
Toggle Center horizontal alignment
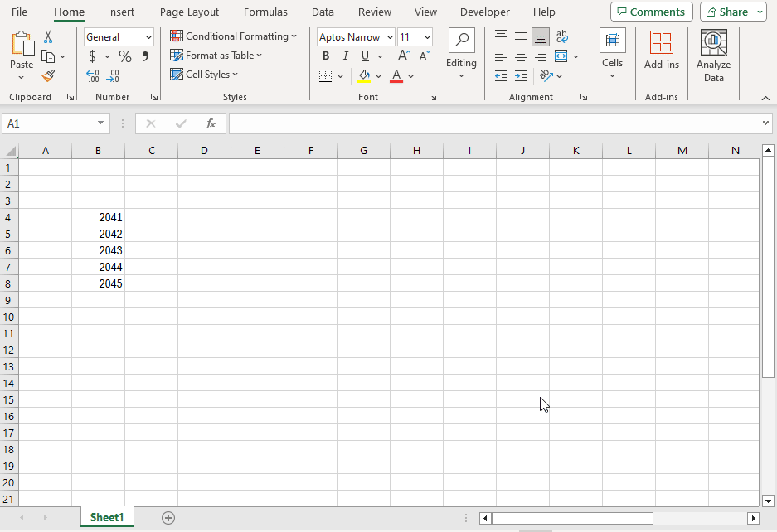pyautogui.click(x=520, y=56)
